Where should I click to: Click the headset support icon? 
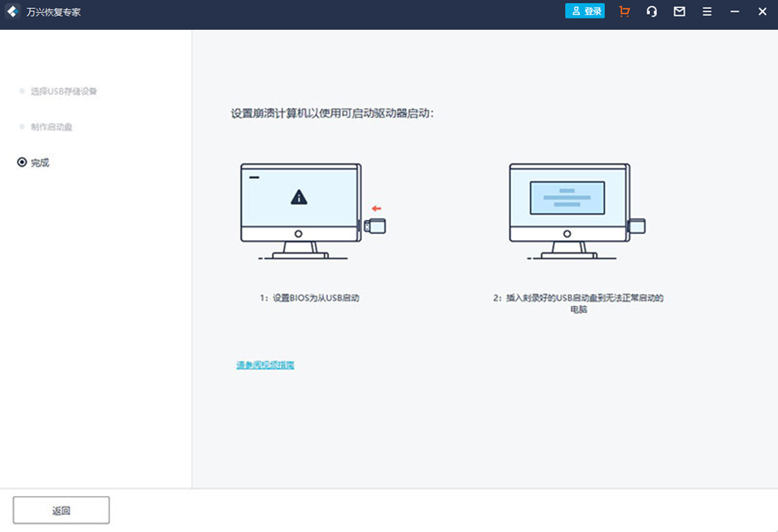pos(651,11)
